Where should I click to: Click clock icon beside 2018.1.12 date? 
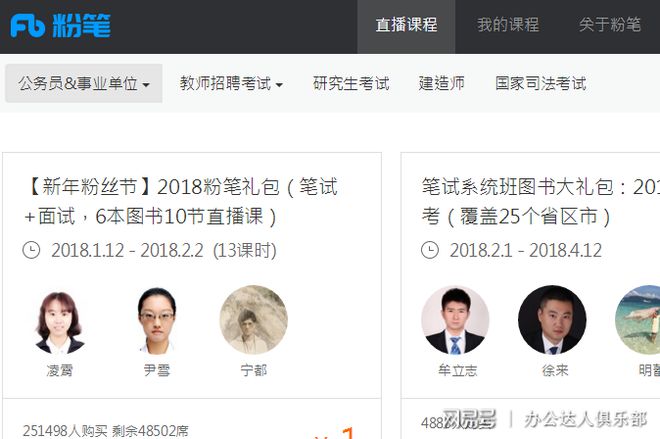click(x=31, y=250)
